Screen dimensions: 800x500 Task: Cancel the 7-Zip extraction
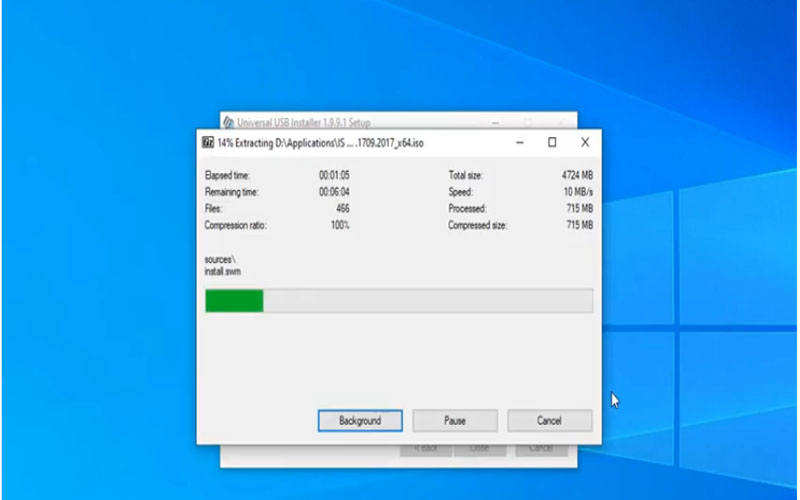point(549,420)
